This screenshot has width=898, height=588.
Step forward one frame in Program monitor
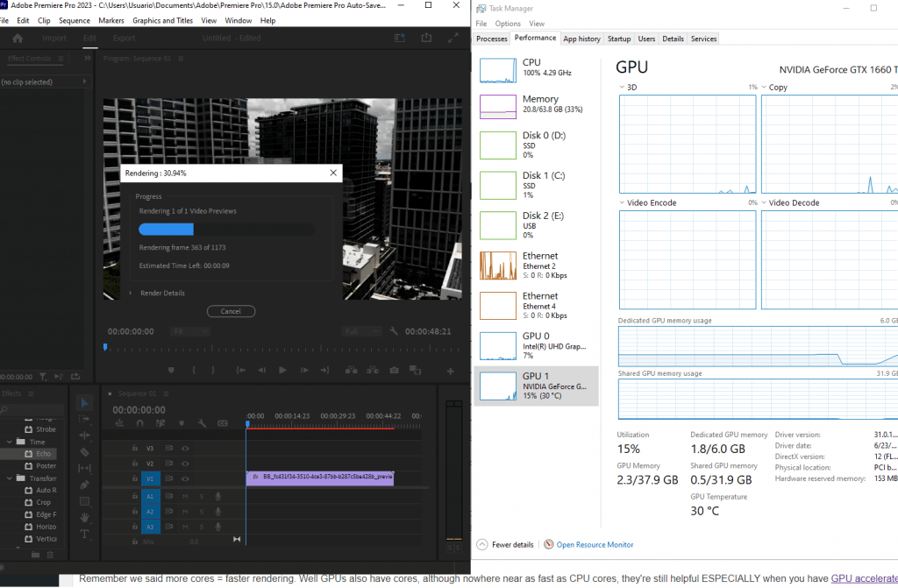coord(304,371)
